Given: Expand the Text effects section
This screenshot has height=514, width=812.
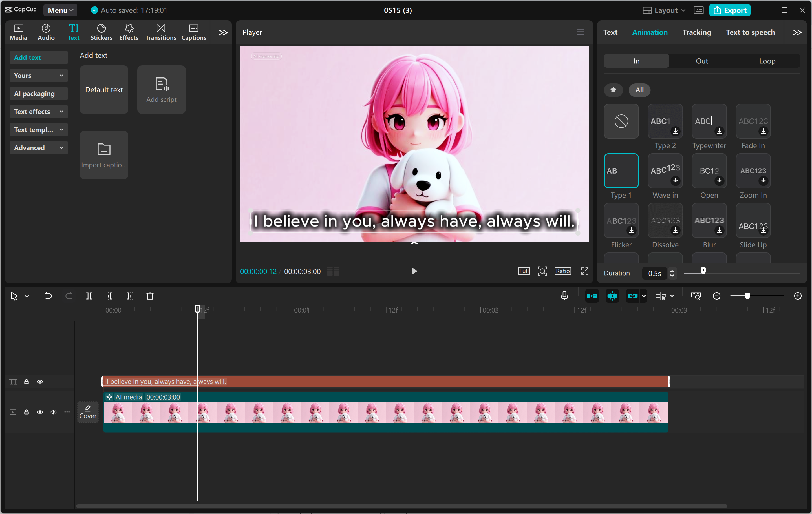Looking at the screenshot, I should [38, 112].
